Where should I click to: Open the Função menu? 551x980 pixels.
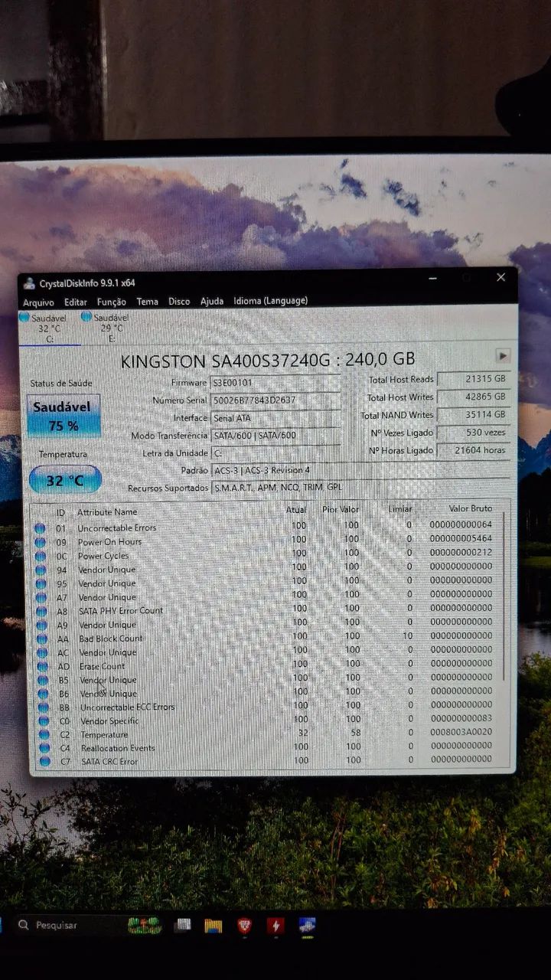[112, 302]
